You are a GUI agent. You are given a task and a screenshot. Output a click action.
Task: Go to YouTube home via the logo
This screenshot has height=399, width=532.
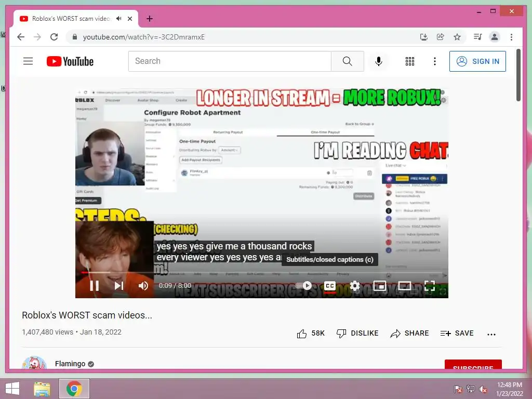70,61
